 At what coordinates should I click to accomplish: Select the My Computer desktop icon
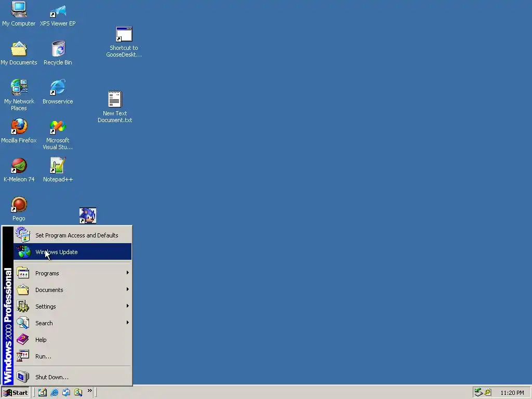[19, 14]
